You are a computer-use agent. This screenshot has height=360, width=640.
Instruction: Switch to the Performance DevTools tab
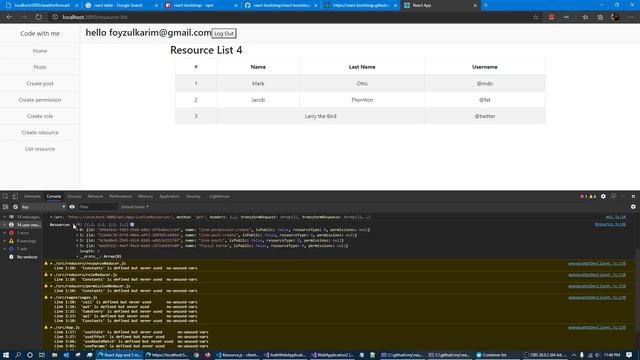pyautogui.click(x=120, y=196)
